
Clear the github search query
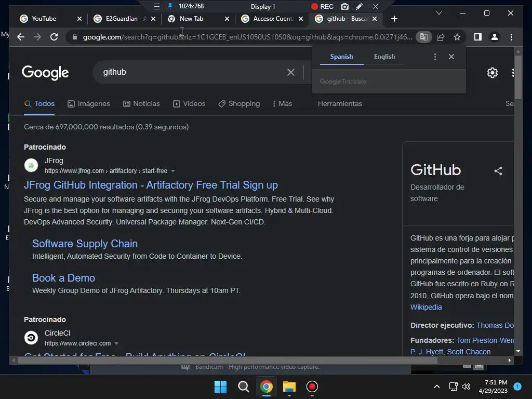point(291,72)
